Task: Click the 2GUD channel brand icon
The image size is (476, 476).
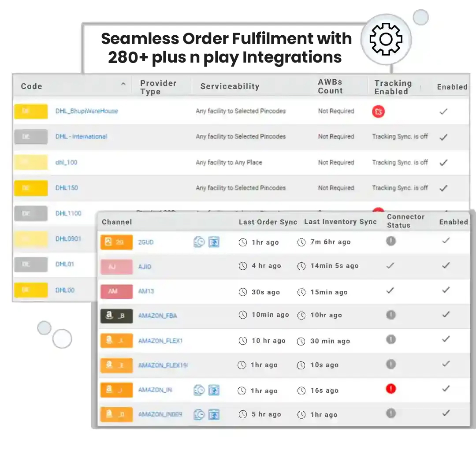Action: point(116,242)
